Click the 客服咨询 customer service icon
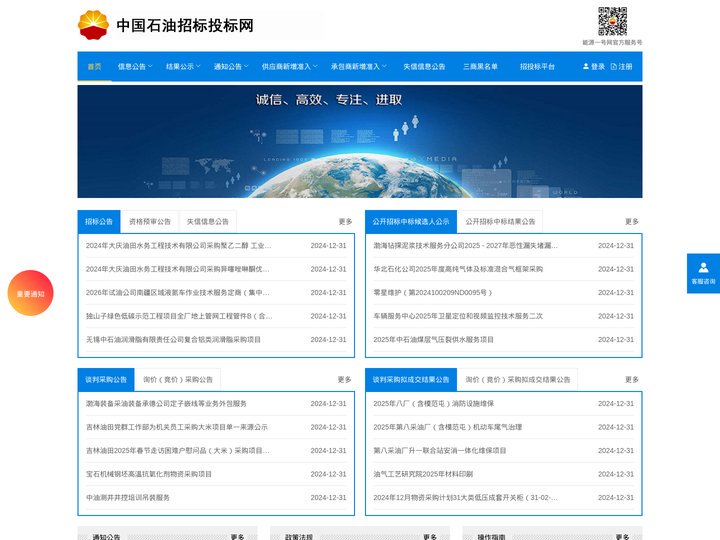The height and width of the screenshot is (540, 720). pos(703,273)
